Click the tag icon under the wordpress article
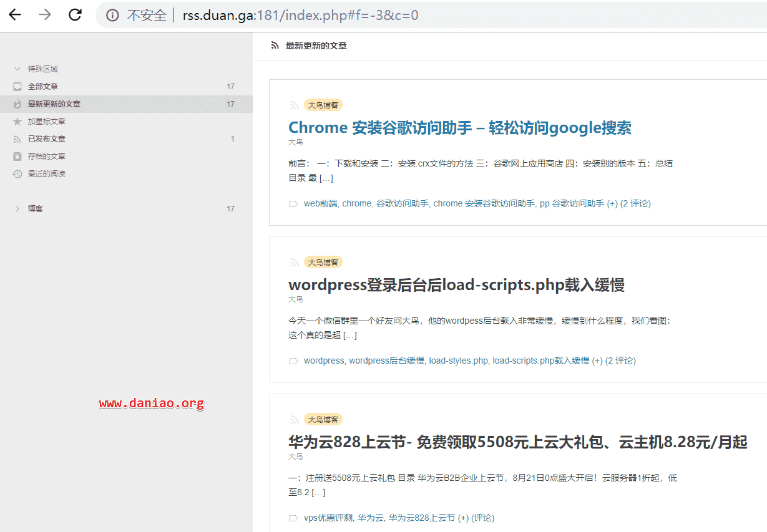The height and width of the screenshot is (532, 767). 293,361
